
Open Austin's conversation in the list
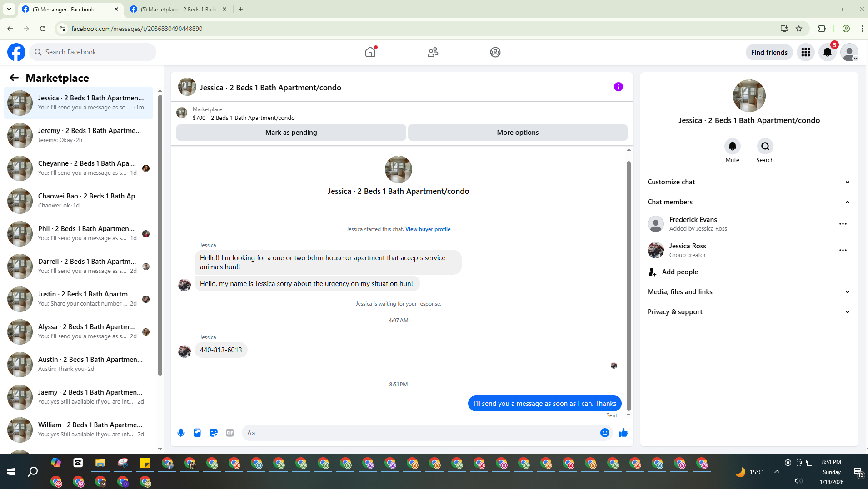pyautogui.click(x=79, y=364)
